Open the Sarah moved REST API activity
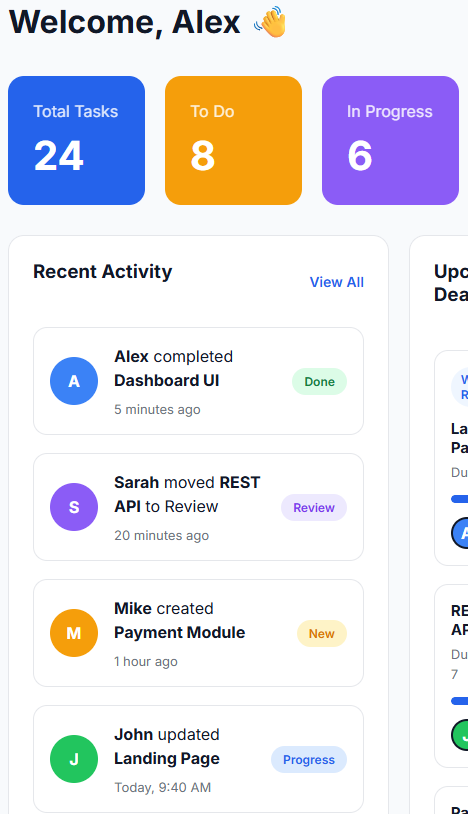 click(x=198, y=507)
